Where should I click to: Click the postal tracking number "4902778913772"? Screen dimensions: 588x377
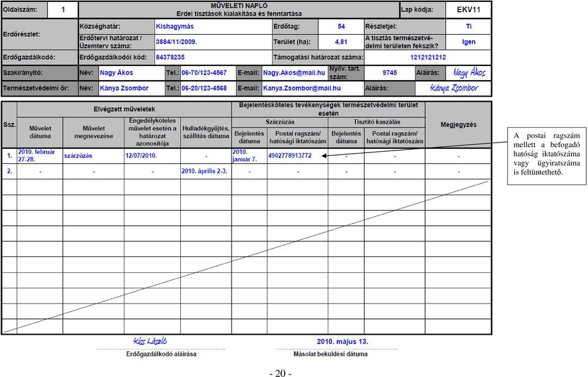click(290, 156)
